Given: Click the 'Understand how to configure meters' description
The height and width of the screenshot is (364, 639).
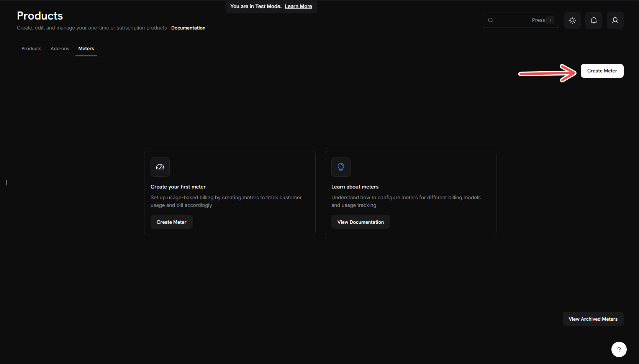Looking at the screenshot, I should click(406, 202).
